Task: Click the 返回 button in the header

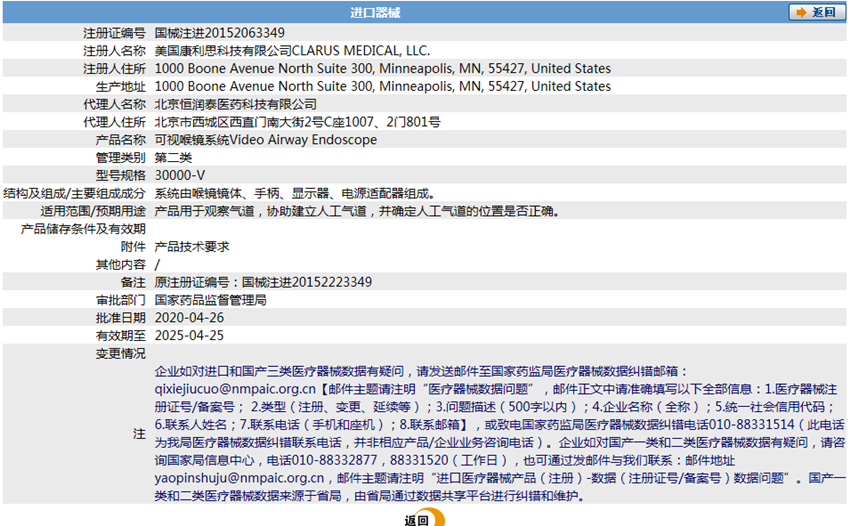Action: (x=817, y=12)
